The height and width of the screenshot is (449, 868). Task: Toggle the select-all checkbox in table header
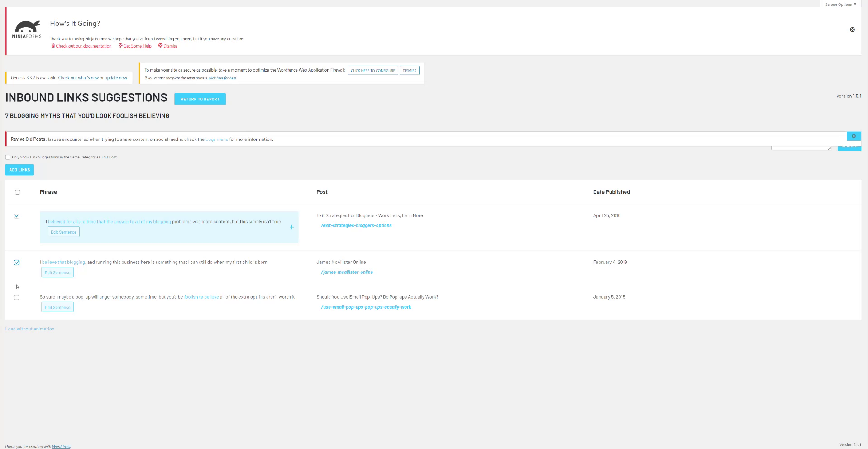pos(17,192)
